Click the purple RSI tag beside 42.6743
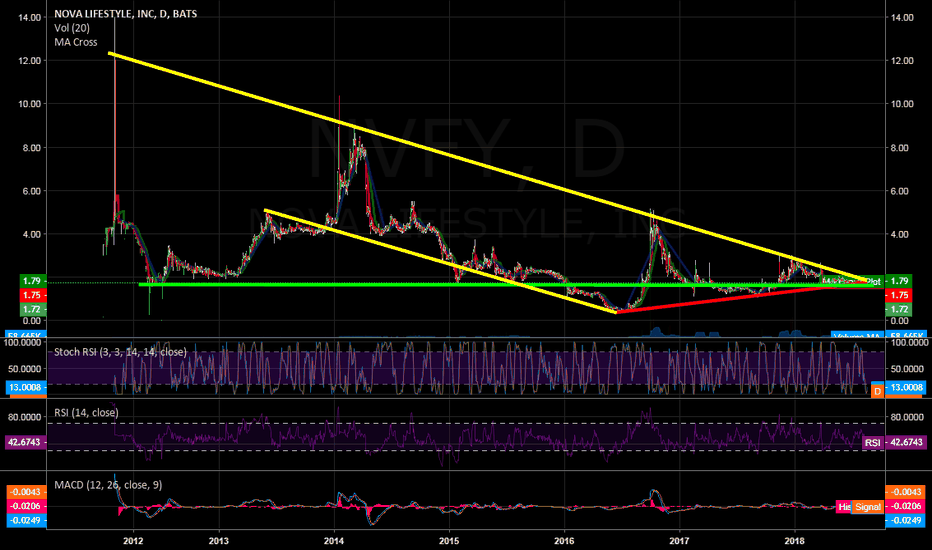The height and width of the screenshot is (550, 932). pos(873,442)
